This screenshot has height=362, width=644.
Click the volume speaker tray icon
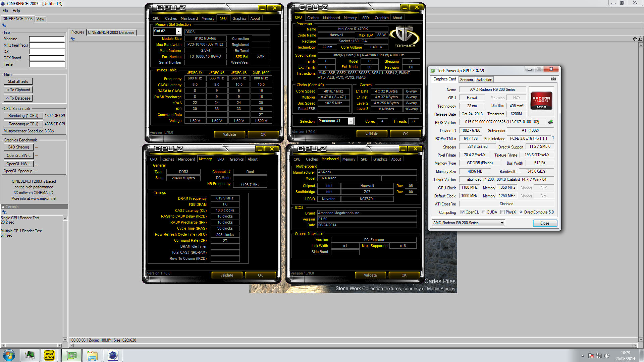(607, 356)
